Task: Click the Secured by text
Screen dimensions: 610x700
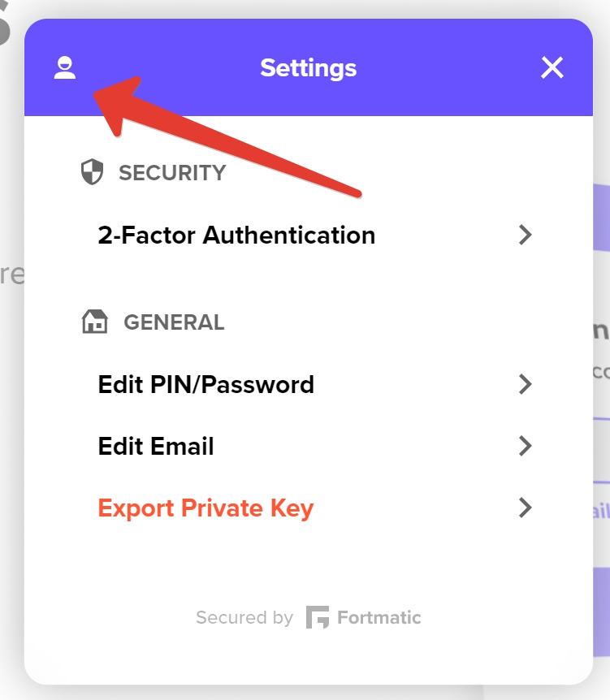Action: pos(244,618)
